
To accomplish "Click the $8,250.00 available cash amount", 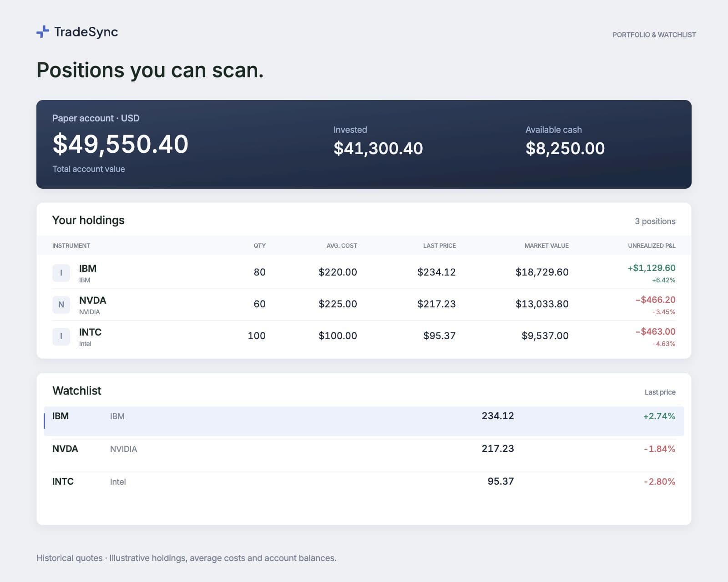I will pyautogui.click(x=565, y=148).
